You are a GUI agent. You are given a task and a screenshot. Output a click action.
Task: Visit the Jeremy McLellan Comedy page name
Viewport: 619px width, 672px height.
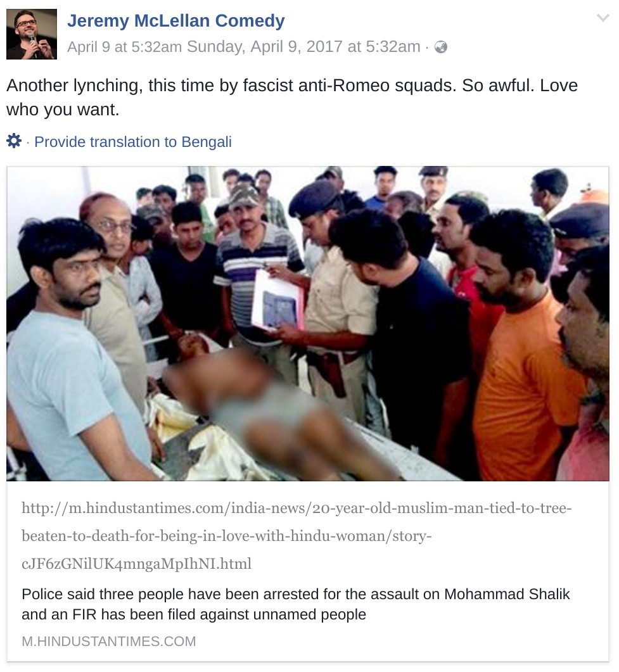point(175,20)
